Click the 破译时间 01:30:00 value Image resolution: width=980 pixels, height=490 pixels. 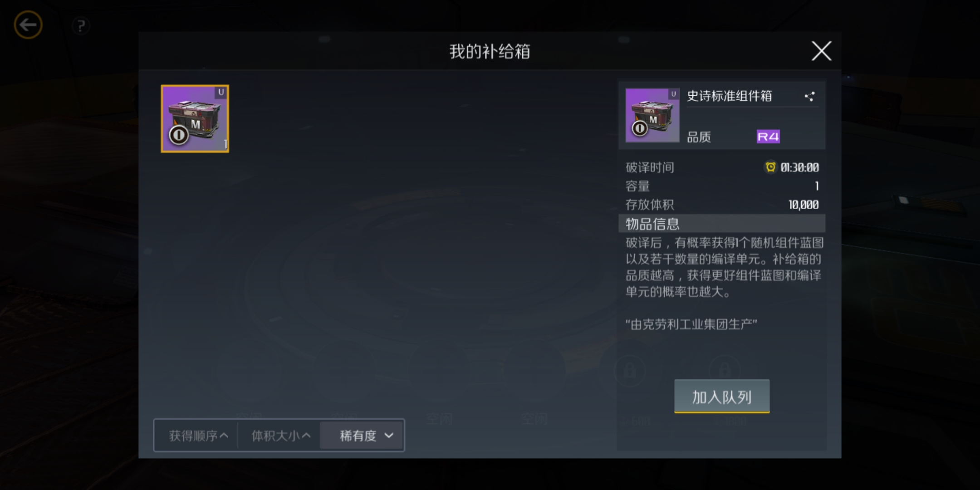[x=799, y=167]
